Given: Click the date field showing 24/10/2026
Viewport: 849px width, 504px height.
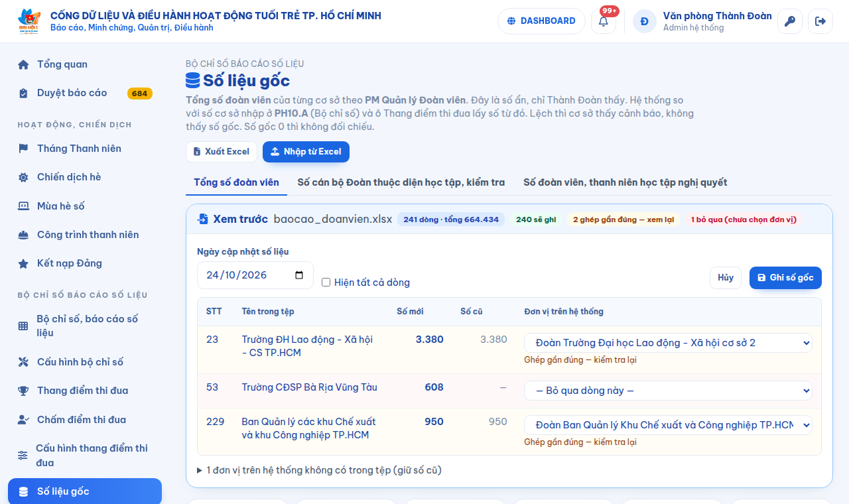Looking at the screenshot, I should [255, 275].
